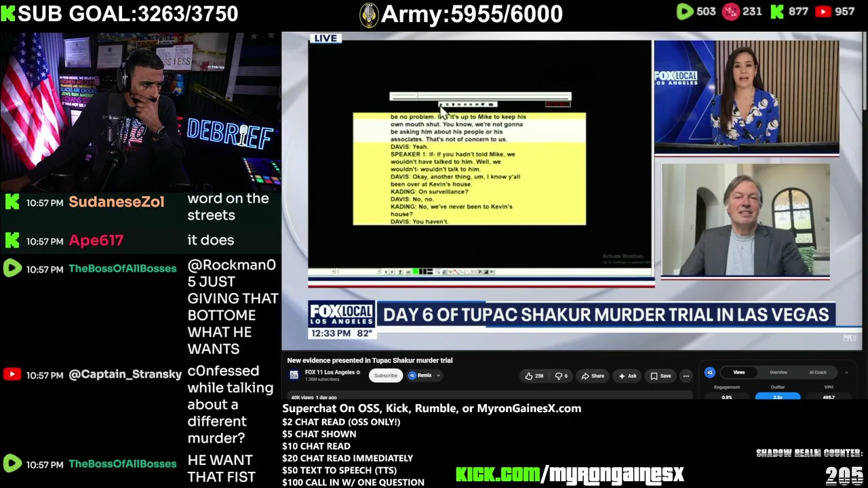
Task: Subscribe to FOX 11 Los Angeles
Action: (385, 375)
